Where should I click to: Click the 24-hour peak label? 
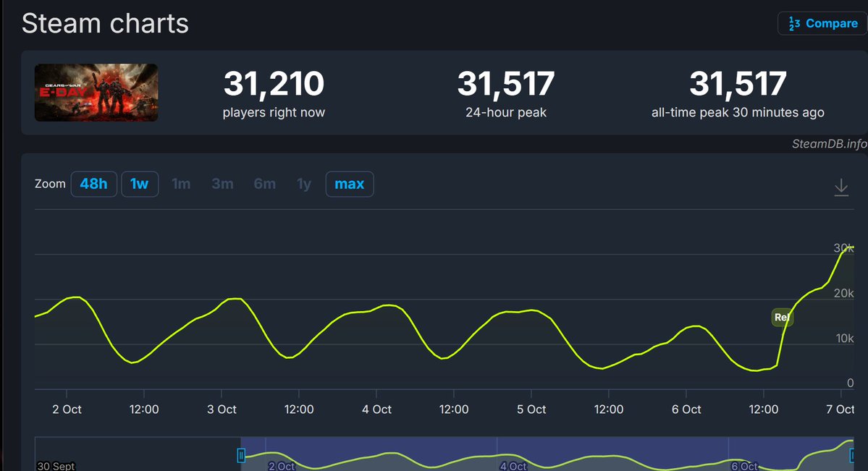point(506,112)
